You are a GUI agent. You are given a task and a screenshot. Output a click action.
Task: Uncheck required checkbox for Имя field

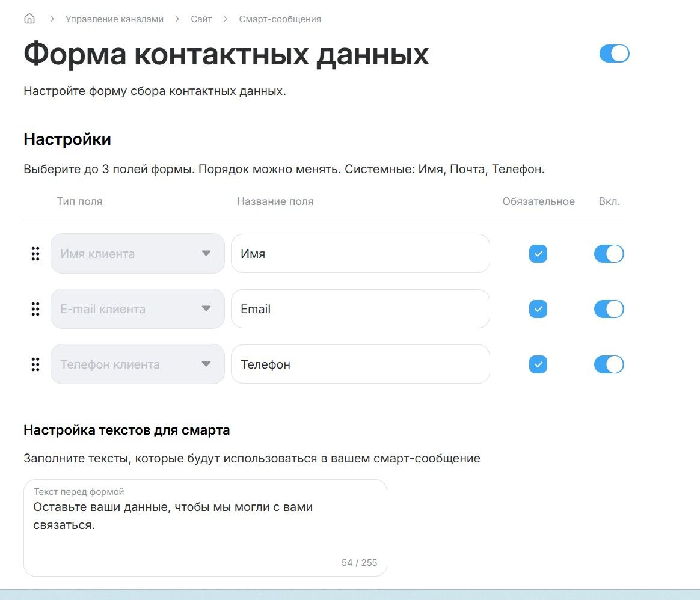[538, 254]
